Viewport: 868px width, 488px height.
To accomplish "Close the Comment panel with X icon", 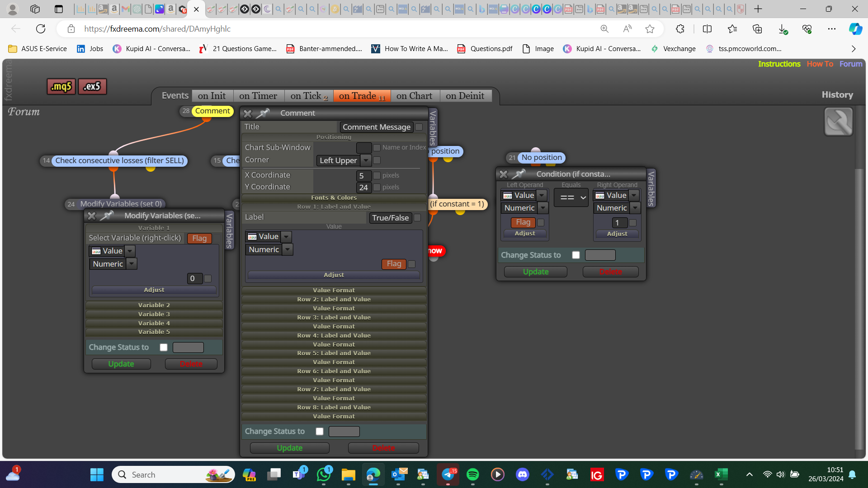I will pos(248,113).
